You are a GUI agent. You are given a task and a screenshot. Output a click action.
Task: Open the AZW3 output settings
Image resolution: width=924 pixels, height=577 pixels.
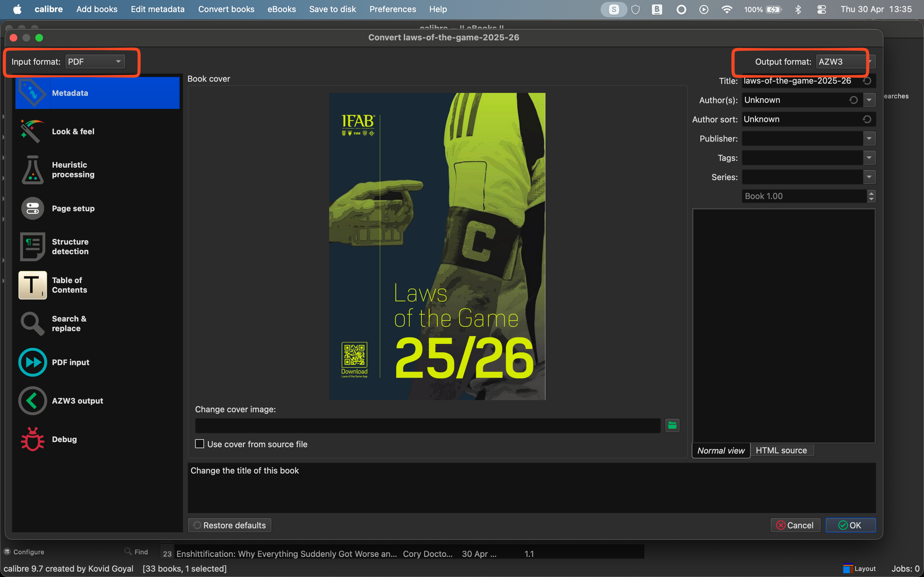[x=97, y=401]
